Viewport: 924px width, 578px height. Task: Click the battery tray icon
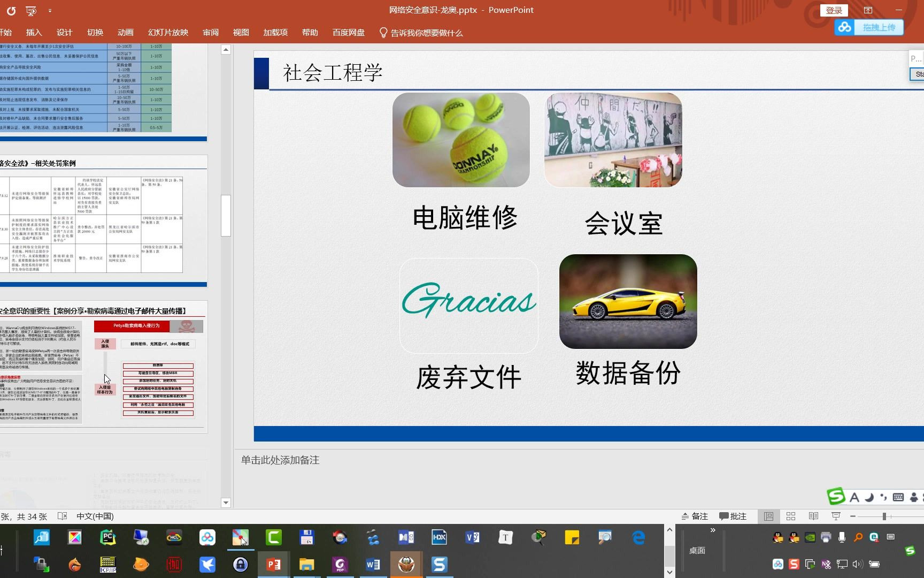874,564
